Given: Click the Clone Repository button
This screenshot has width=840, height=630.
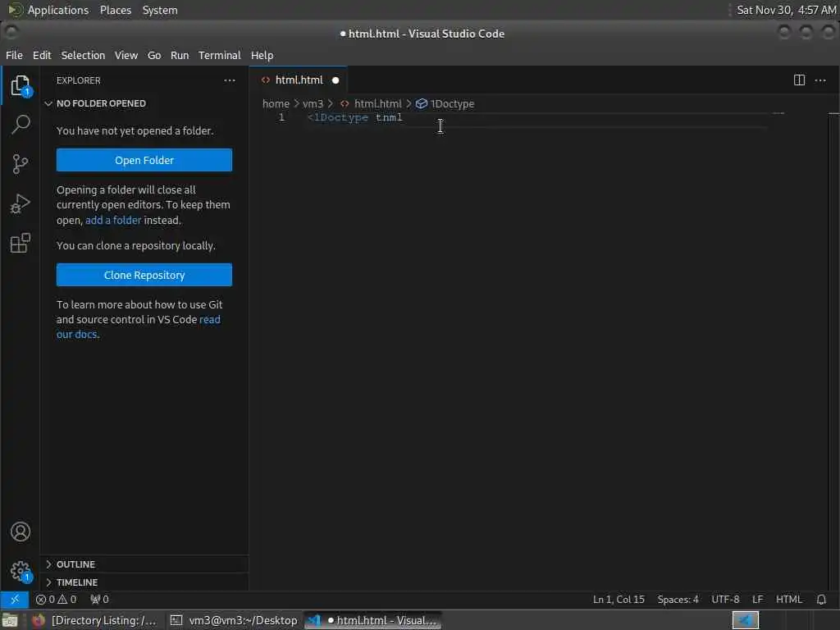Looking at the screenshot, I should [144, 275].
